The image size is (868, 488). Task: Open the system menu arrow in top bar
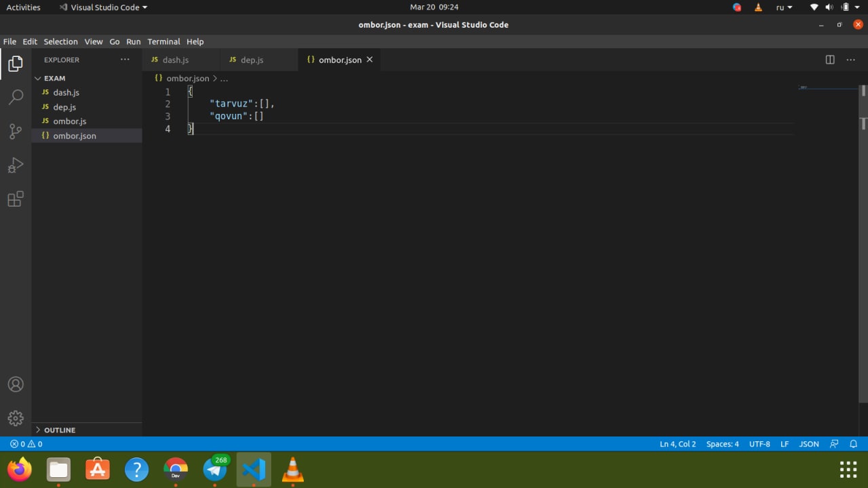tap(858, 7)
